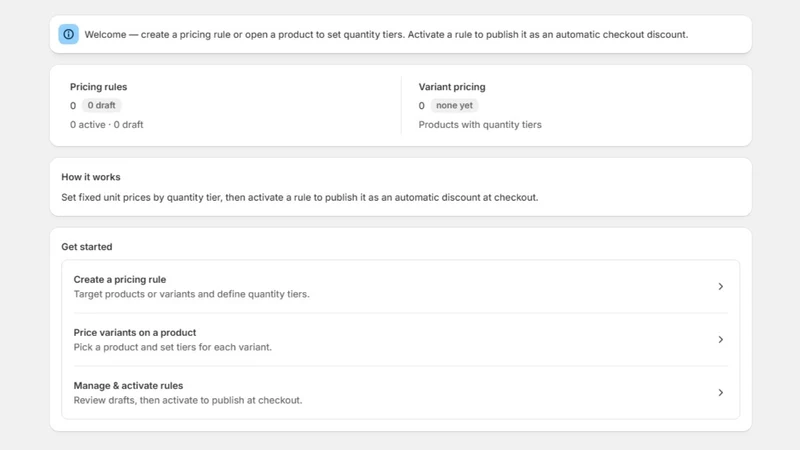Open the Create a pricing rule title
Image resolution: width=800 pixels, height=450 pixels.
119,280
